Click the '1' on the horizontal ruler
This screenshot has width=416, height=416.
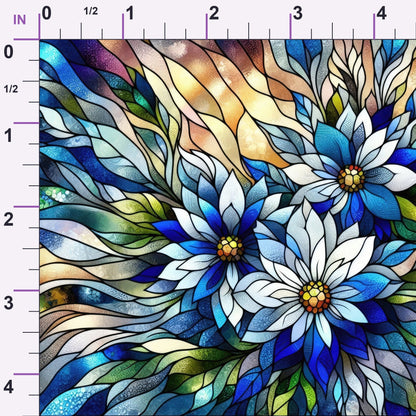(x=130, y=14)
